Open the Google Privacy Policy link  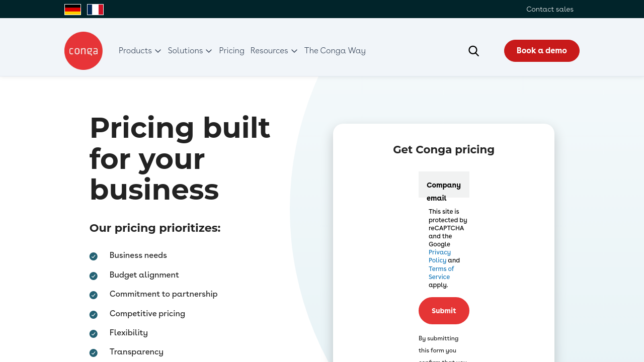(x=439, y=256)
